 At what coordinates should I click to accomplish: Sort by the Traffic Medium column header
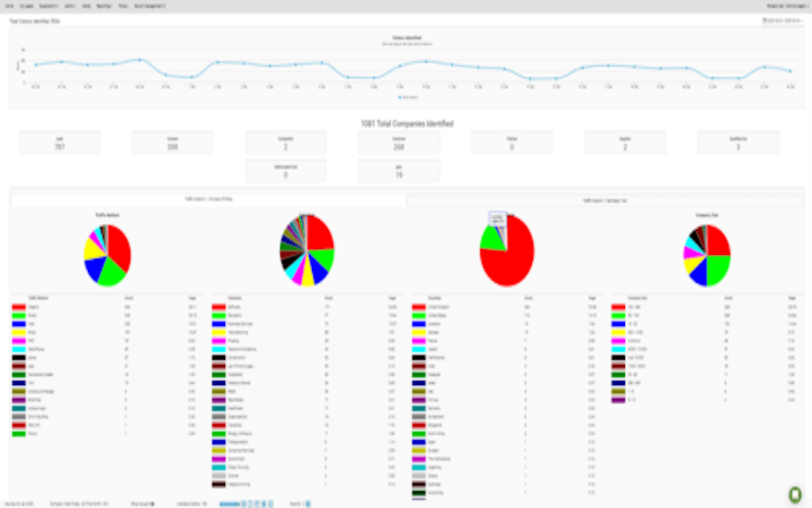pyautogui.click(x=38, y=298)
